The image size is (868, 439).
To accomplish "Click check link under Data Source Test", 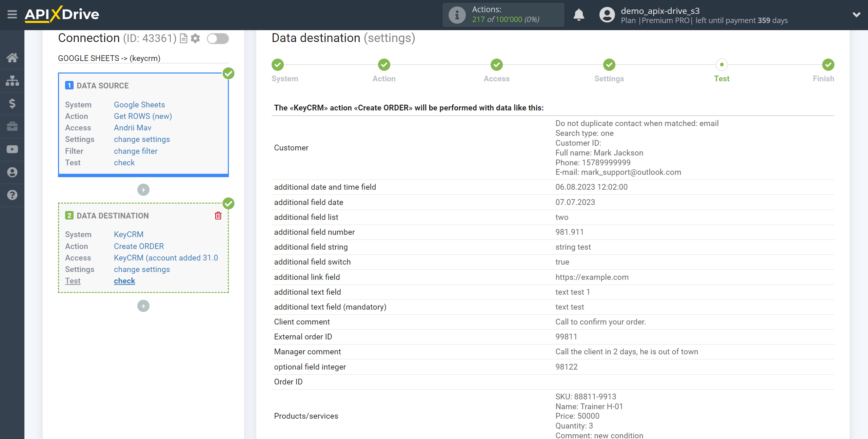I will [124, 162].
